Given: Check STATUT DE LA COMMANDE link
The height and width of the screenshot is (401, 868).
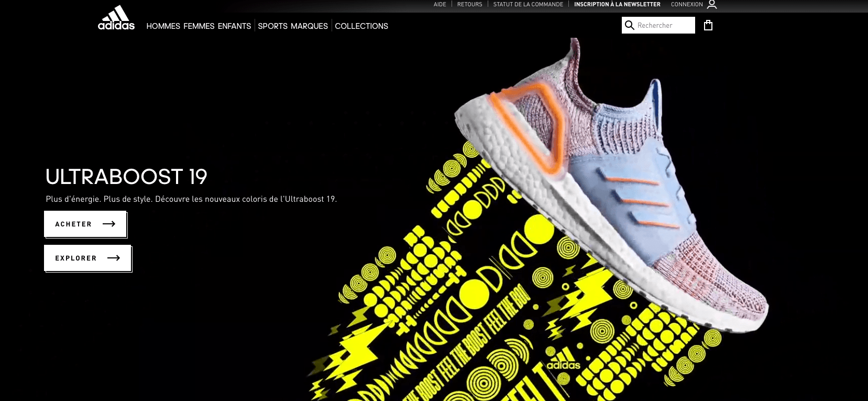Looking at the screenshot, I should coord(528,4).
